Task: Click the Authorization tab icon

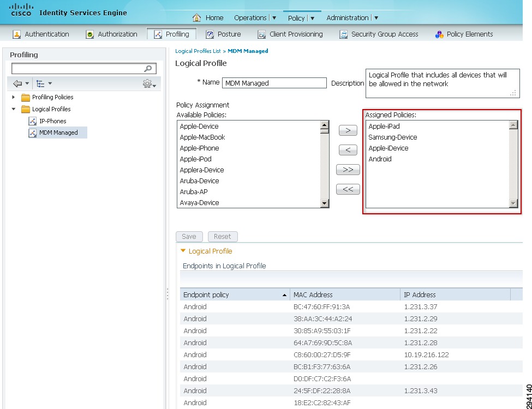Action: (89, 34)
